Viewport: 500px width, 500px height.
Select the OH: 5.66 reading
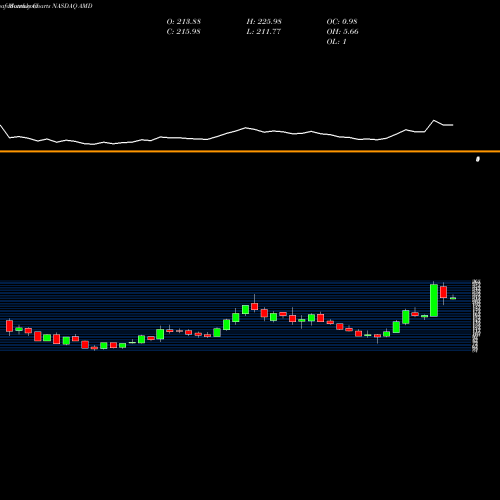pyautogui.click(x=343, y=31)
